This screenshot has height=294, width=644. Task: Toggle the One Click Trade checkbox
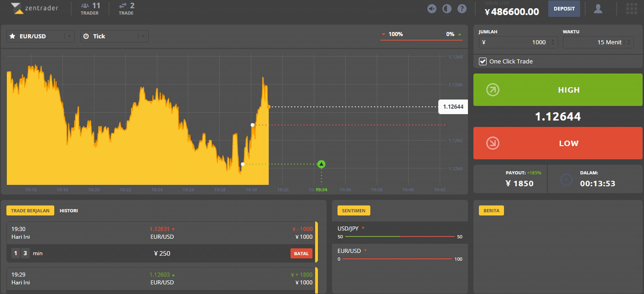(483, 61)
